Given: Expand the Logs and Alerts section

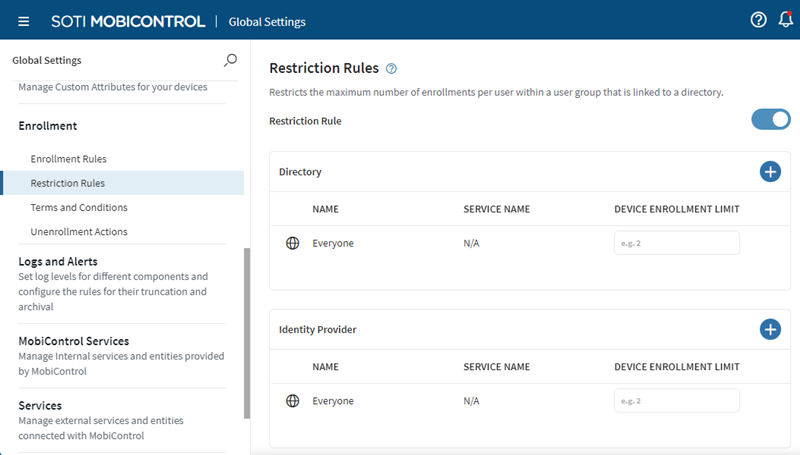Looking at the screenshot, I should [x=58, y=261].
